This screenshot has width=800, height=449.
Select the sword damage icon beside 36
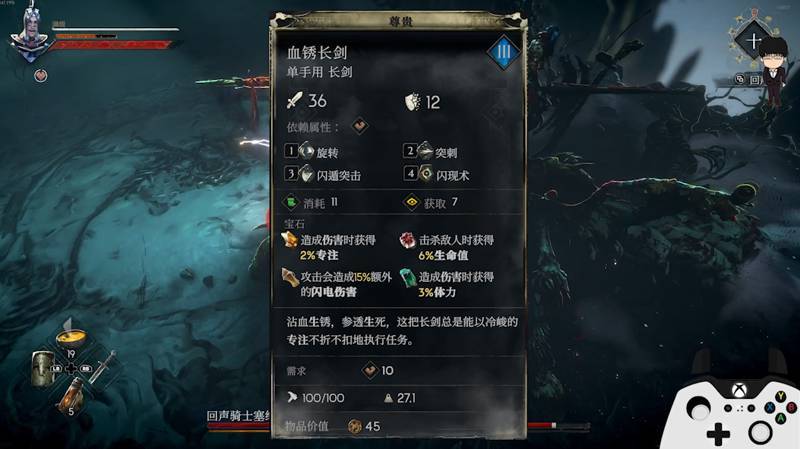tap(294, 101)
